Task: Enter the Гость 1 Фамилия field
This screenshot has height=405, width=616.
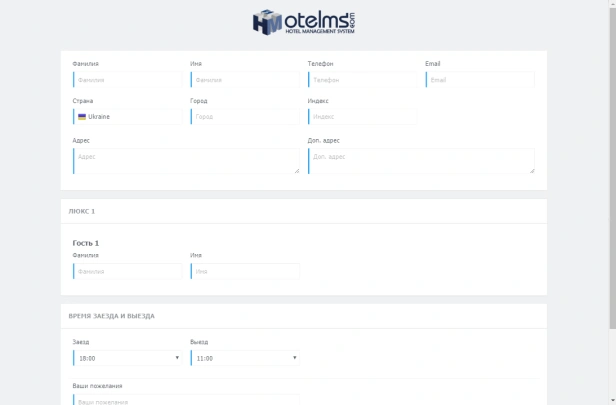Action: point(127,271)
